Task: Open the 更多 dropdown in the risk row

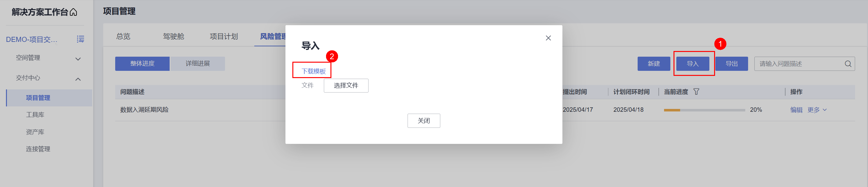Action: click(817, 110)
